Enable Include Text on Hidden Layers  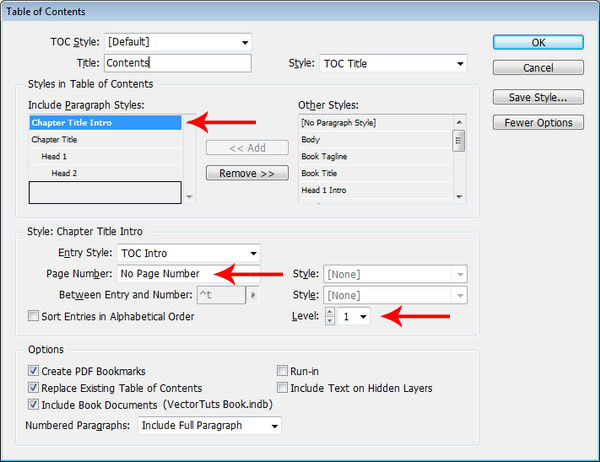[x=282, y=387]
